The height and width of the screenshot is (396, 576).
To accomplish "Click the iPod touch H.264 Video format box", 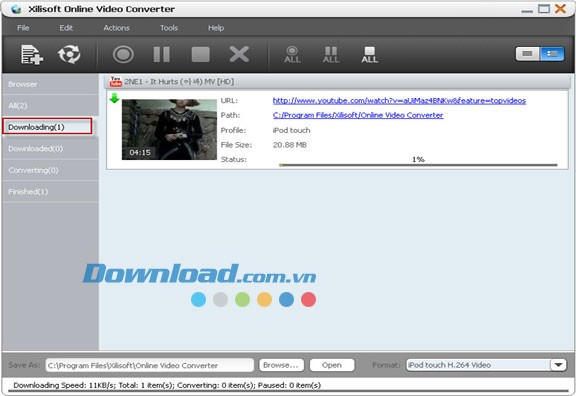I will [x=478, y=365].
